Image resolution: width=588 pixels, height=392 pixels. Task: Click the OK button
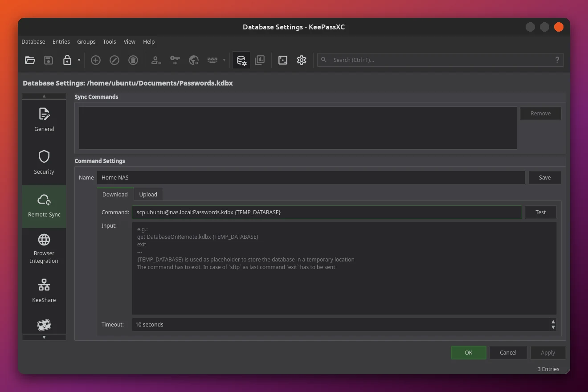tap(469, 352)
